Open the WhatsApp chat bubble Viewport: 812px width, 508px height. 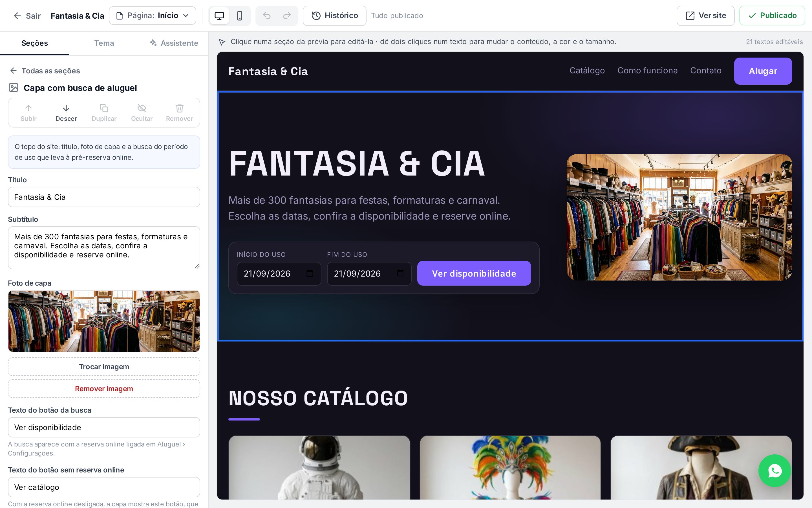click(775, 470)
